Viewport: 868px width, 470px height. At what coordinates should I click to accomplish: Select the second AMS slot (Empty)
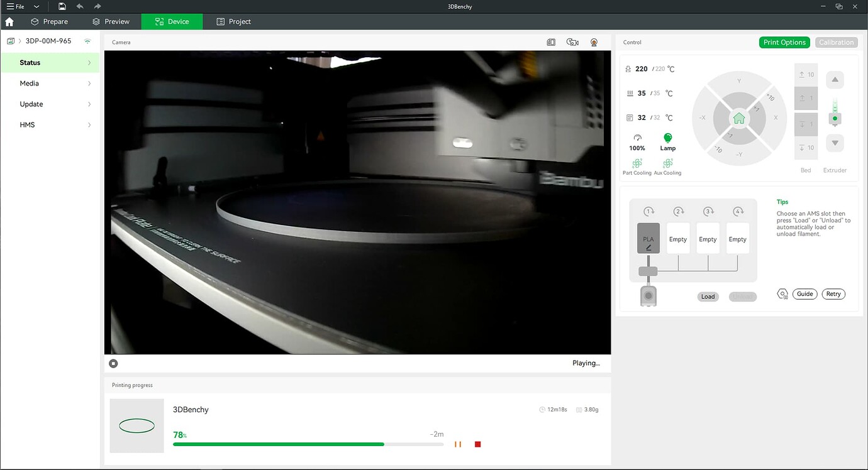click(x=678, y=238)
